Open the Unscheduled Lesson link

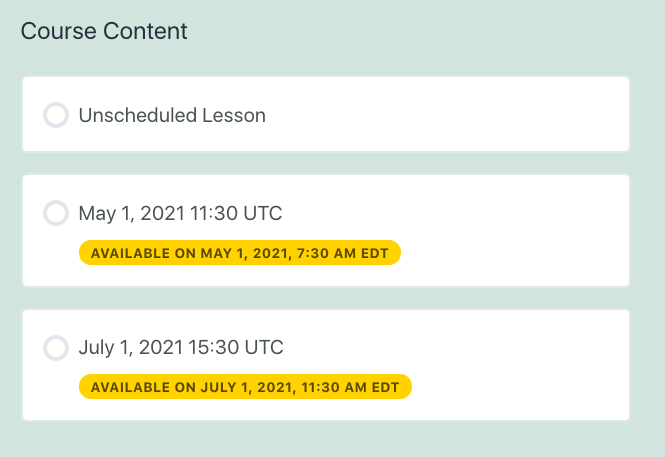pos(172,115)
